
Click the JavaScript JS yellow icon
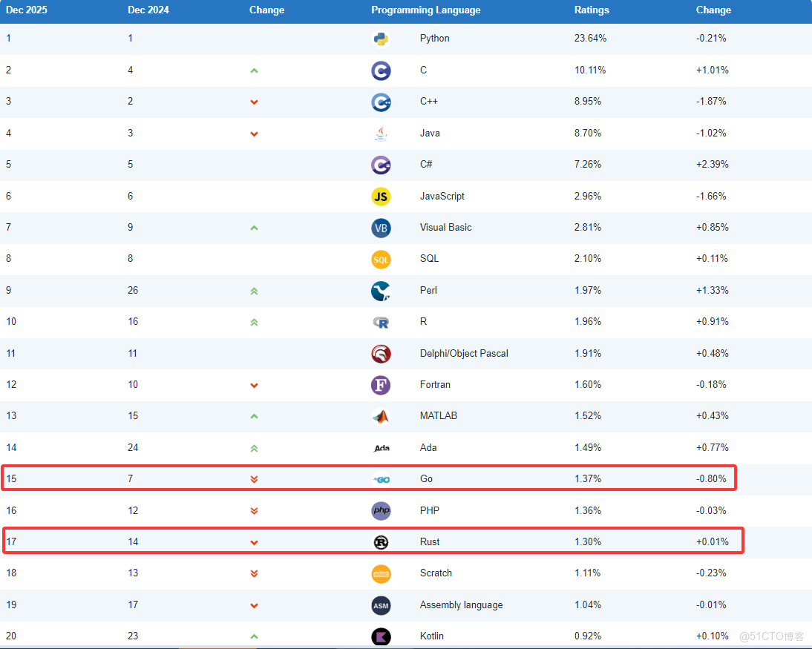tap(381, 197)
